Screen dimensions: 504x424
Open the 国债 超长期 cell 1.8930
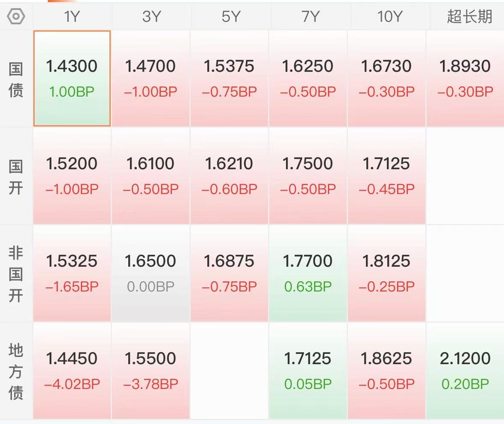click(x=465, y=79)
